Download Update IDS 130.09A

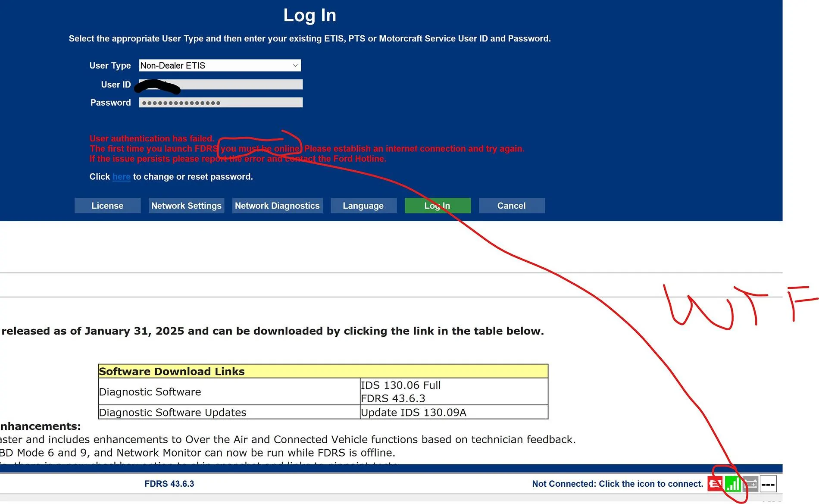[x=413, y=412]
